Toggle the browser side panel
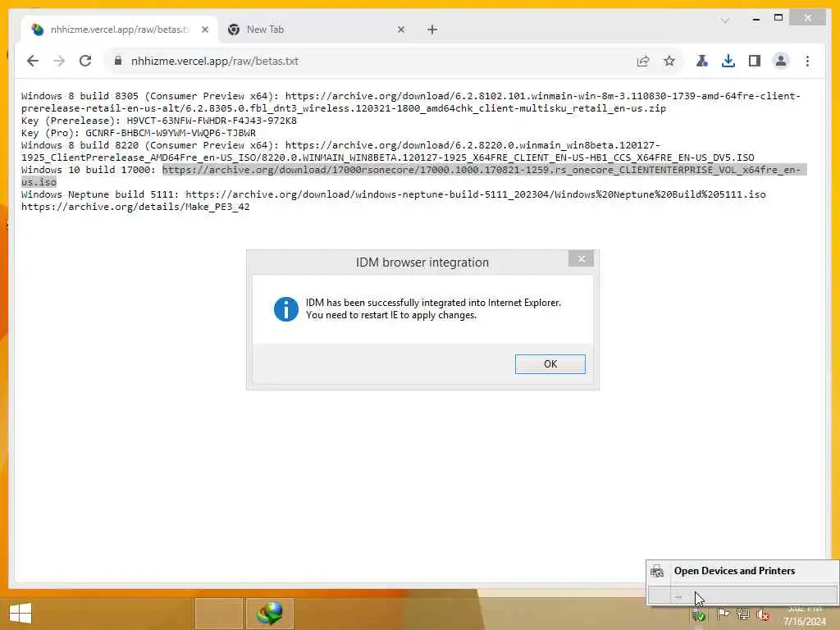Viewport: 840px width, 630px height. click(x=755, y=61)
